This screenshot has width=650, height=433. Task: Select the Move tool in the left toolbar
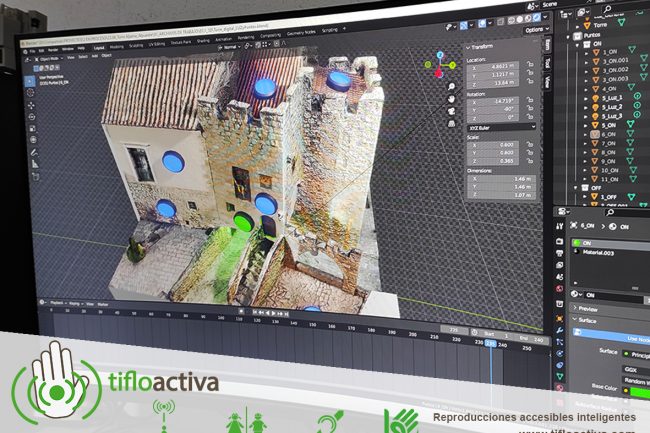pyautogui.click(x=32, y=106)
